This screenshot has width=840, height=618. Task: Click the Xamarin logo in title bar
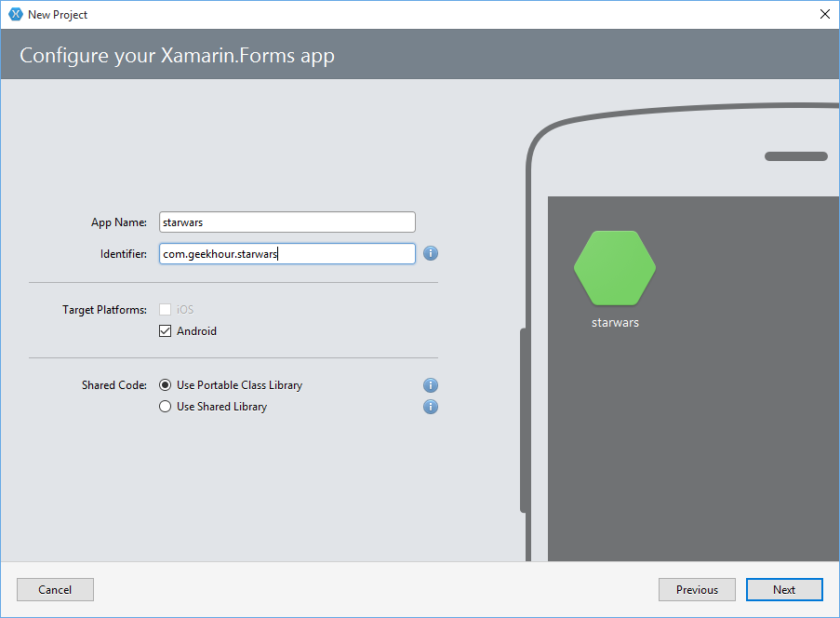point(16,15)
